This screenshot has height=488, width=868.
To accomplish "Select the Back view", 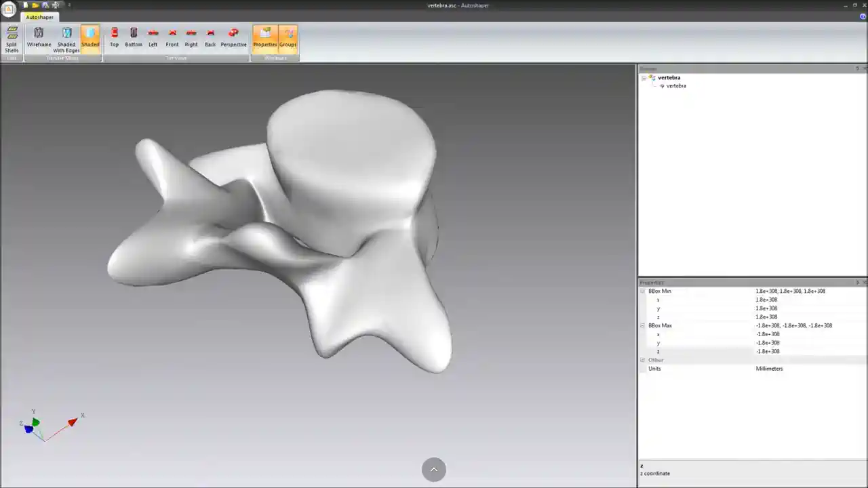I will (210, 37).
